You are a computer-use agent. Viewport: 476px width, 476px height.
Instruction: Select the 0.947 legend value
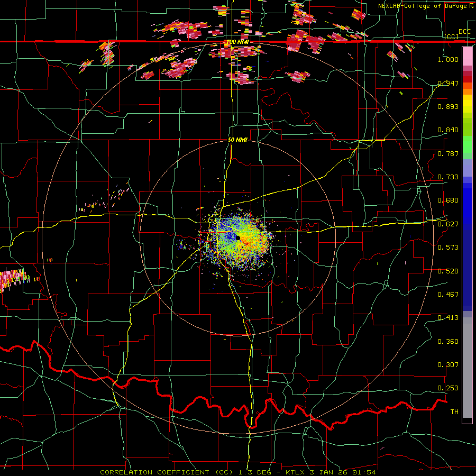click(x=448, y=83)
